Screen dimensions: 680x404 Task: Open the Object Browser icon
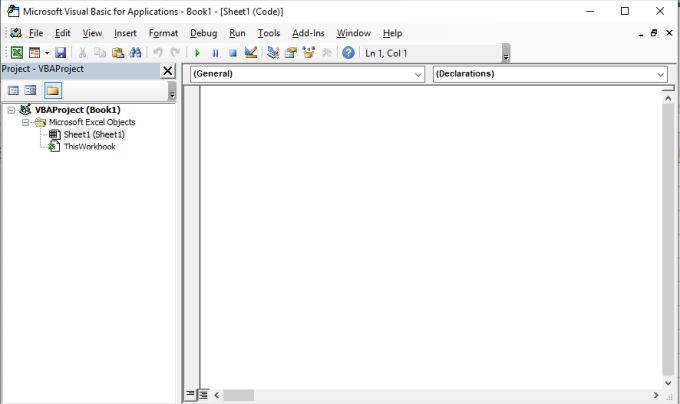point(309,53)
